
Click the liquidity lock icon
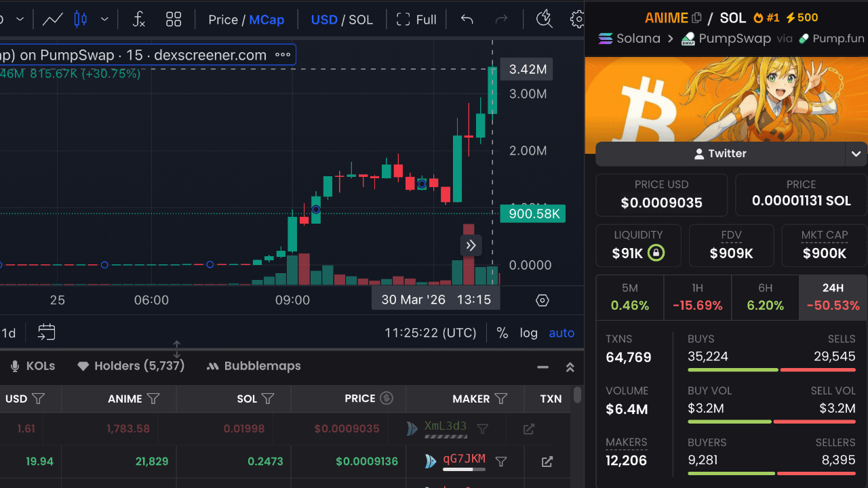[x=656, y=253]
